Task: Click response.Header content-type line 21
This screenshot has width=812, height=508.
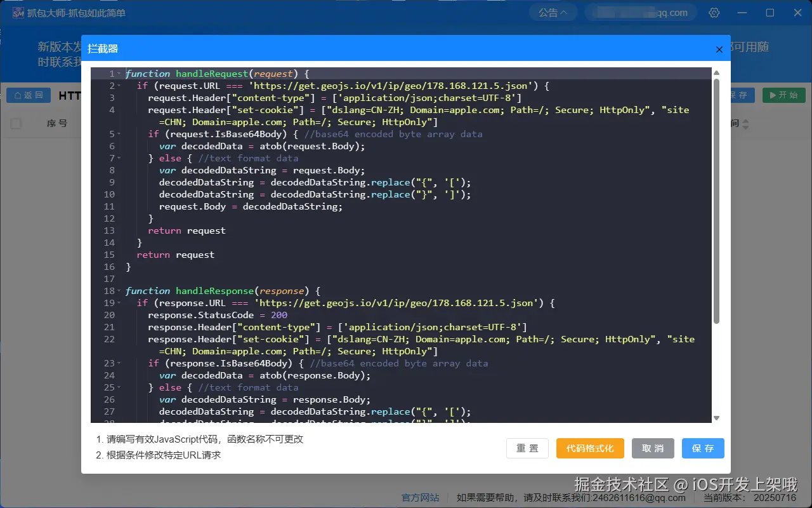Action: click(x=337, y=327)
